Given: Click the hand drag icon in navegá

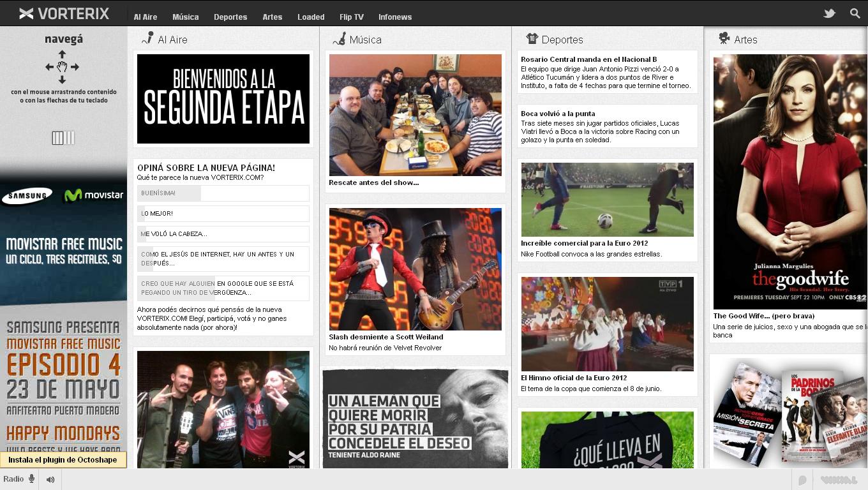Looking at the screenshot, I should pos(62,66).
